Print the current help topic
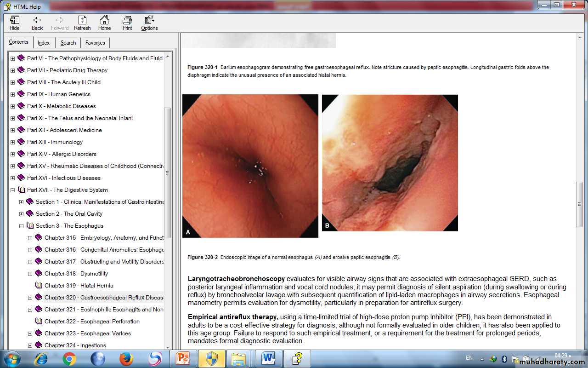The image size is (588, 368). tap(127, 23)
